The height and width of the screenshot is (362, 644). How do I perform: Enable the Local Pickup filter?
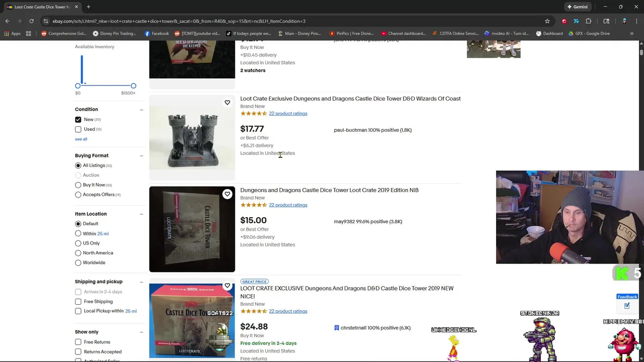pos(78,311)
